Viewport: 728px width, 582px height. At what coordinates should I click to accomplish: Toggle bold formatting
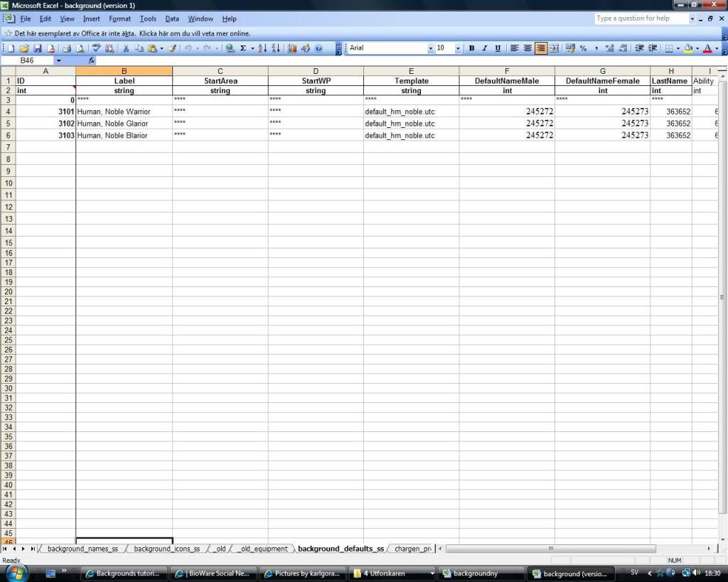(x=471, y=48)
